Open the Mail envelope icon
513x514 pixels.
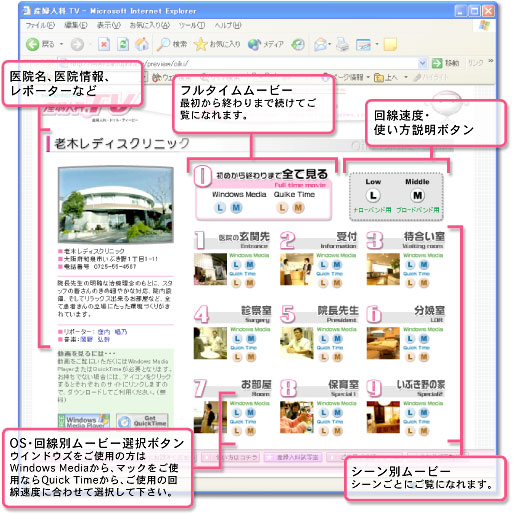[320, 44]
